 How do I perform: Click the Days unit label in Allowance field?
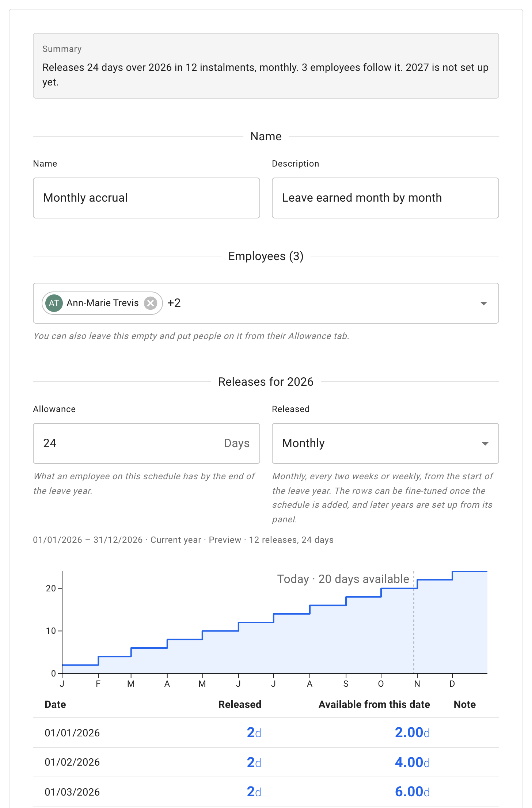[x=237, y=443]
